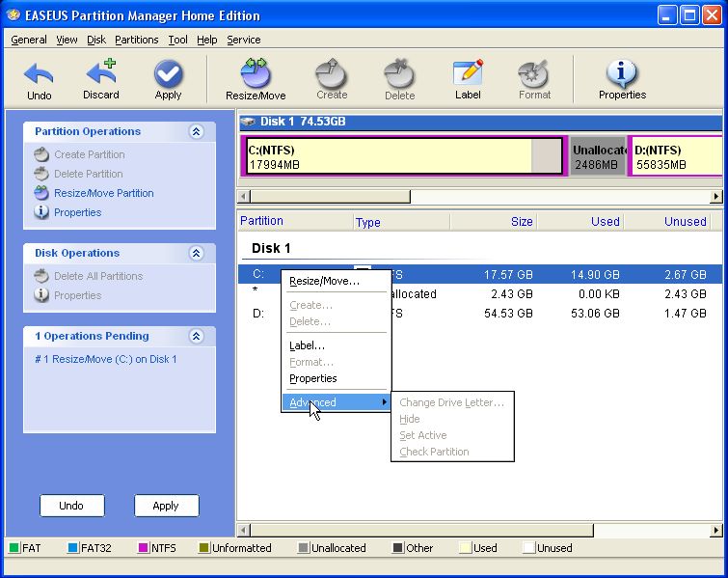728x578 pixels.
Task: Collapse the Operations Pending panel
Action: (x=196, y=336)
